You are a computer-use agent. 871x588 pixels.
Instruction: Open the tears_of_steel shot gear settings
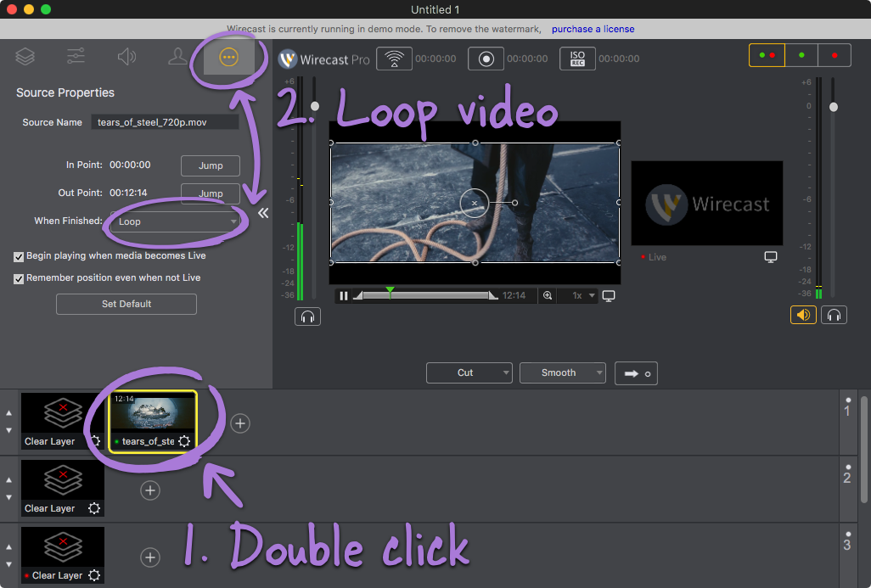point(184,441)
